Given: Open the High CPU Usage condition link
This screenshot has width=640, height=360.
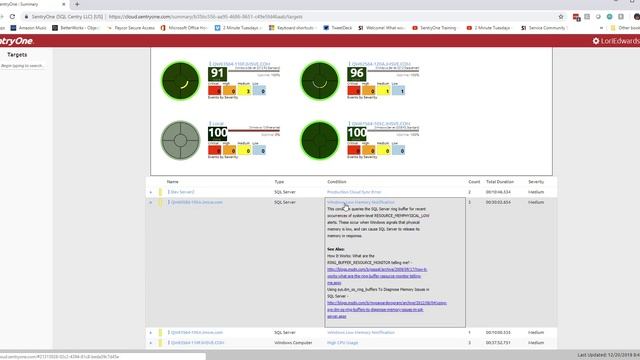Looking at the screenshot, I should pos(342,343).
